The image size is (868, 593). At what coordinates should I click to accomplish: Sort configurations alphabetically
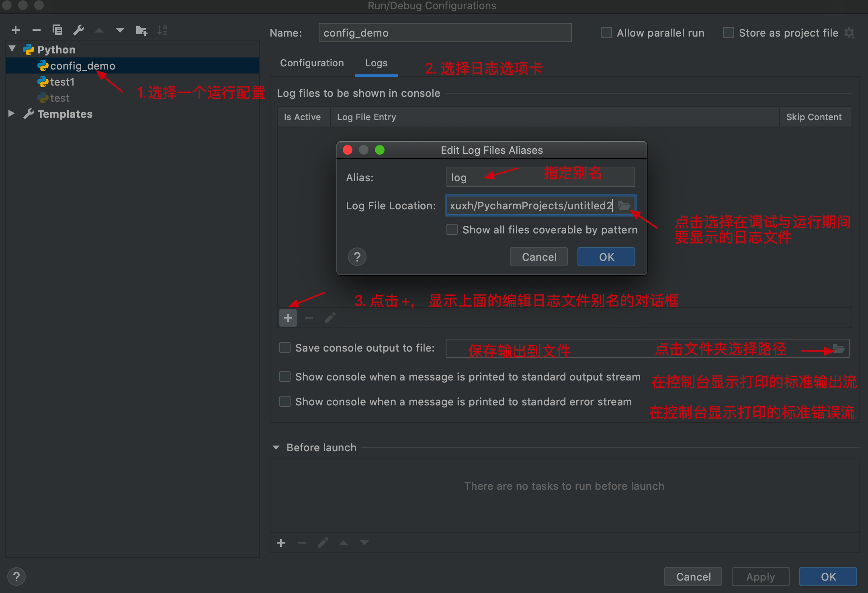pyautogui.click(x=162, y=30)
